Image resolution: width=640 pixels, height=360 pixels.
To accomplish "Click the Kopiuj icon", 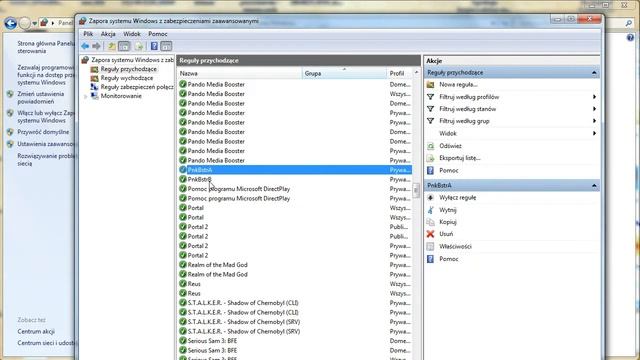I will 430,222.
